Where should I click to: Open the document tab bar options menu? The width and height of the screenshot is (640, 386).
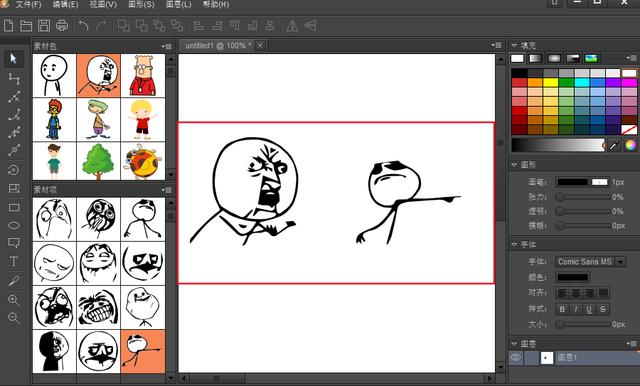[x=496, y=45]
